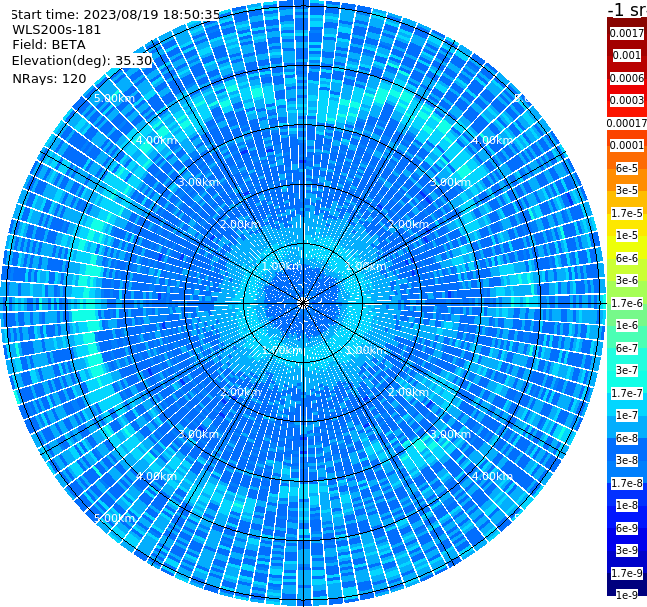Click the Field: BETA label
This screenshot has width=647, height=607.
(x=49, y=45)
